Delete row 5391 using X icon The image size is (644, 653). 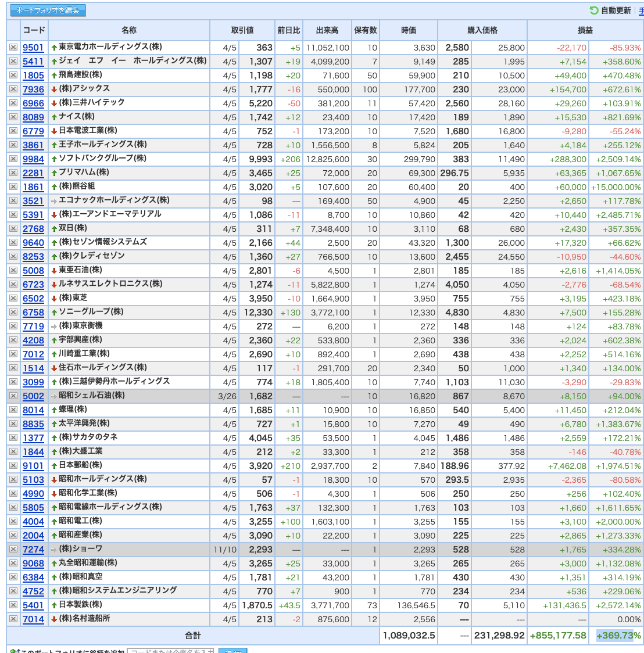[13, 215]
